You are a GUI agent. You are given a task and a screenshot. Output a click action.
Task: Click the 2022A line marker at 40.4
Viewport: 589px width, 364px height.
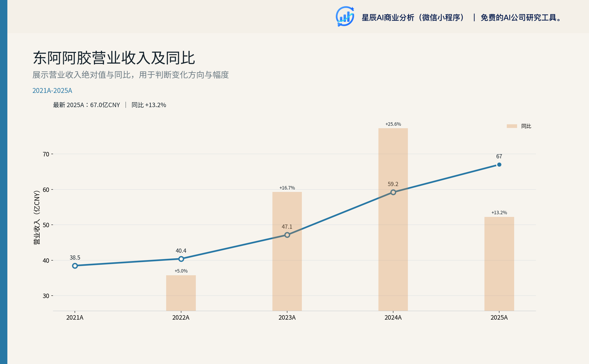click(x=181, y=259)
